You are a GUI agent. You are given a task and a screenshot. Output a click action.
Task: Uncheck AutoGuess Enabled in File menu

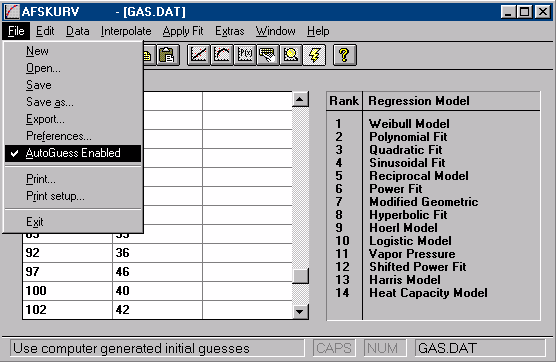73,153
